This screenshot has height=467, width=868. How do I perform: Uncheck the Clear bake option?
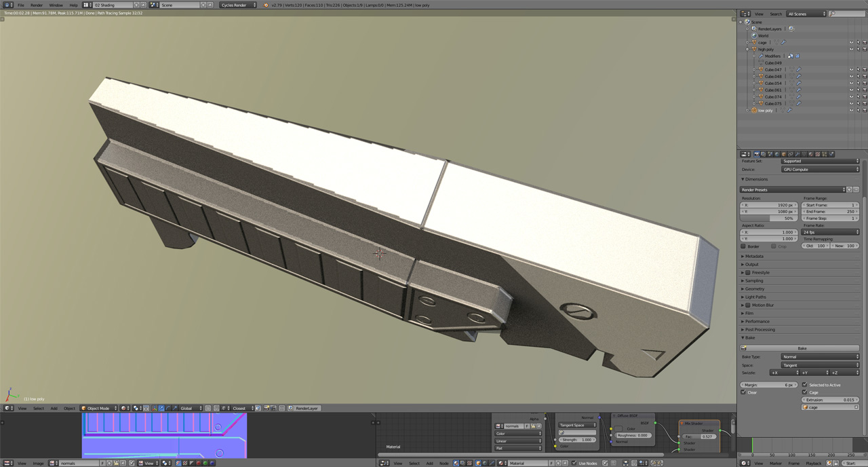(x=743, y=392)
